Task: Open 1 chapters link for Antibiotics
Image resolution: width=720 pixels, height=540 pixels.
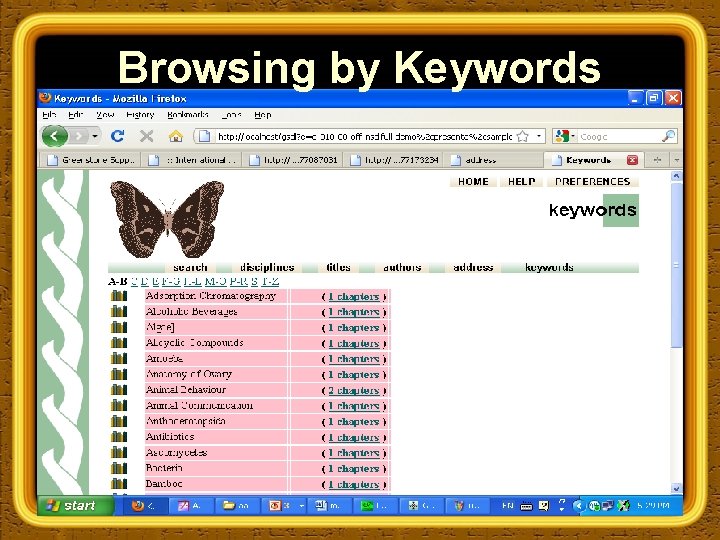Action: (354, 437)
